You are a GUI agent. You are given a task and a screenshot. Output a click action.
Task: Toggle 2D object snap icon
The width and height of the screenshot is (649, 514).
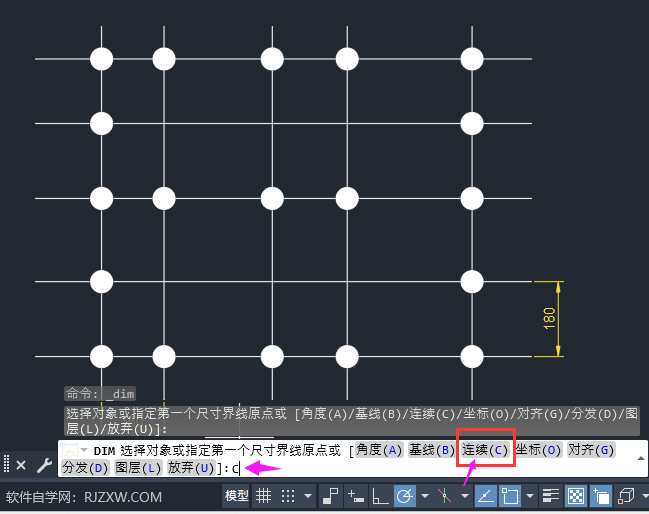pos(510,495)
